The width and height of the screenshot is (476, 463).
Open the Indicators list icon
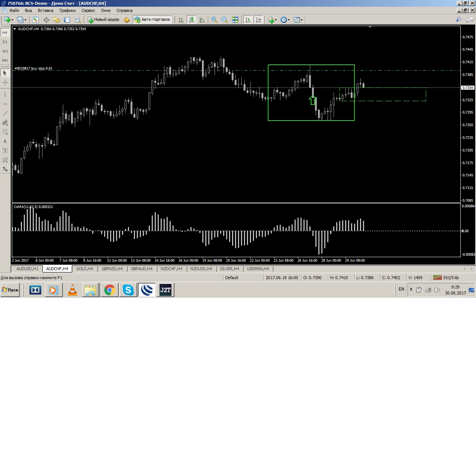(x=271, y=20)
